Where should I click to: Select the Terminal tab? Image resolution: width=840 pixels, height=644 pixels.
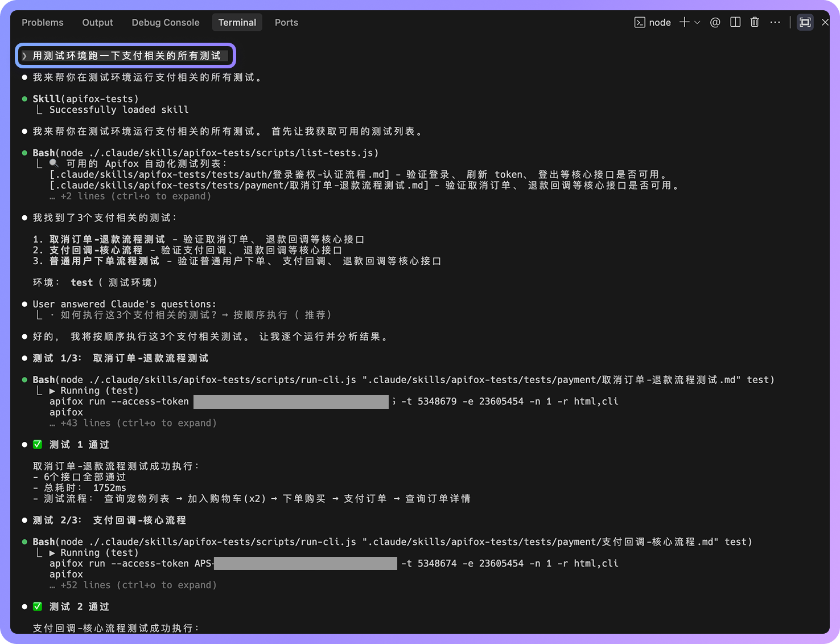pos(237,22)
